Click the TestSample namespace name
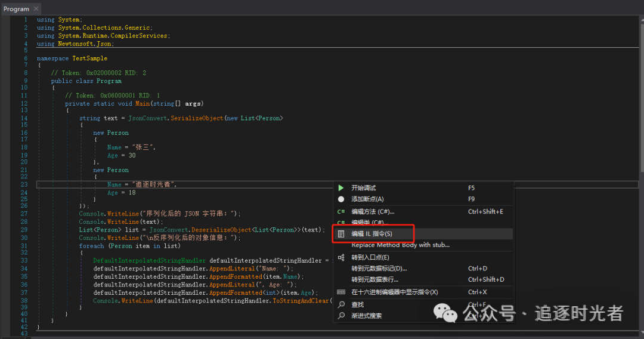The width and height of the screenshot is (644, 339). tap(89, 58)
